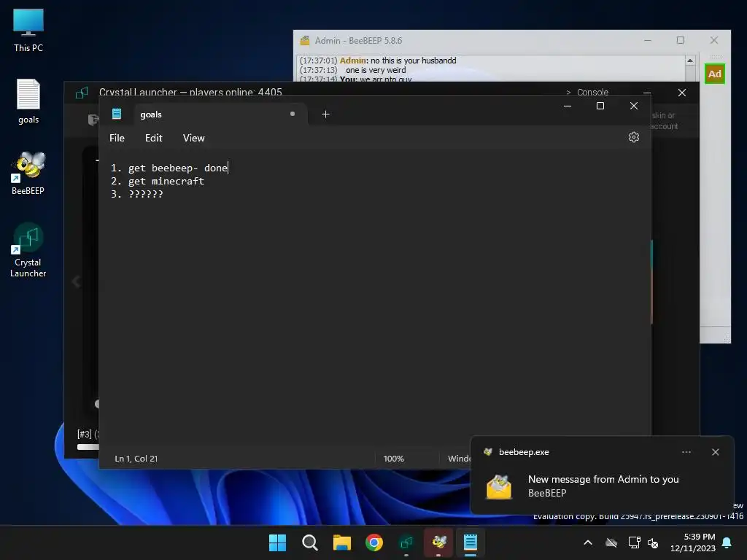Screen dimensions: 747x560
Task: Click BeeBEEP window title bar icon
Action: (304, 41)
